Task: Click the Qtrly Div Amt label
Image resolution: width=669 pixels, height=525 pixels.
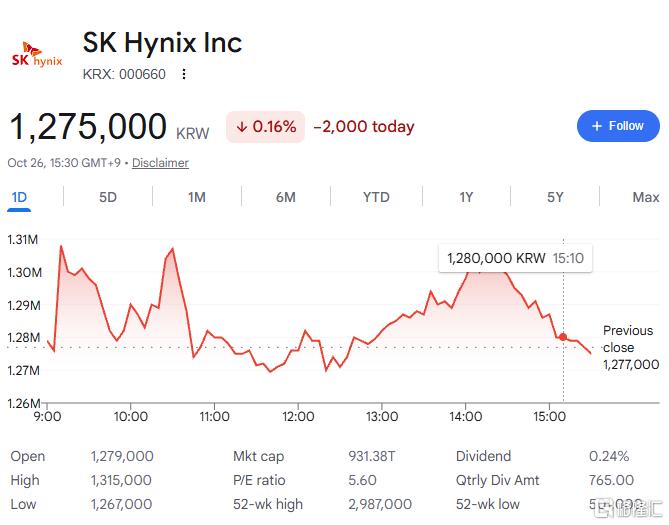Action: click(x=497, y=480)
